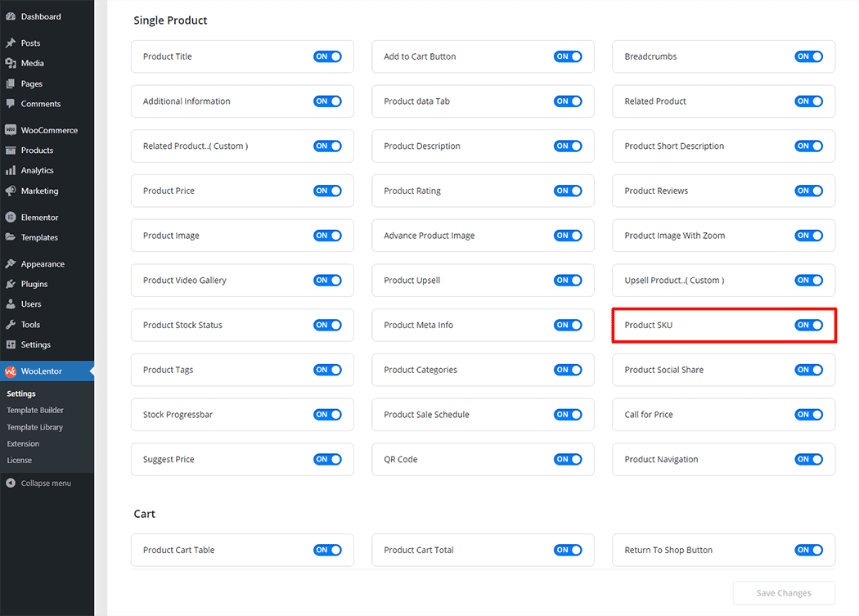Open the License submenu link
Screen dimensions: 859x616
20,460
